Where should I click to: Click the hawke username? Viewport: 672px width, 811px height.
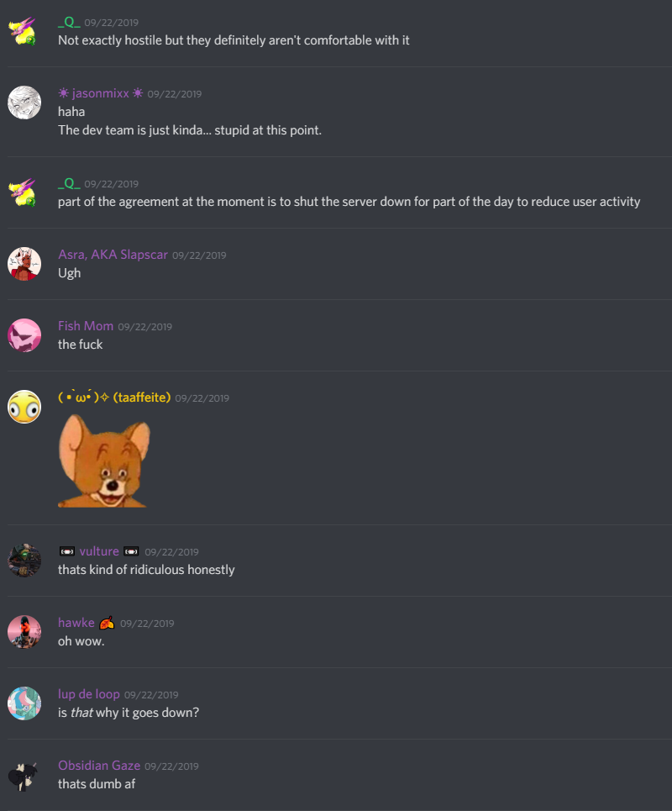(76, 623)
